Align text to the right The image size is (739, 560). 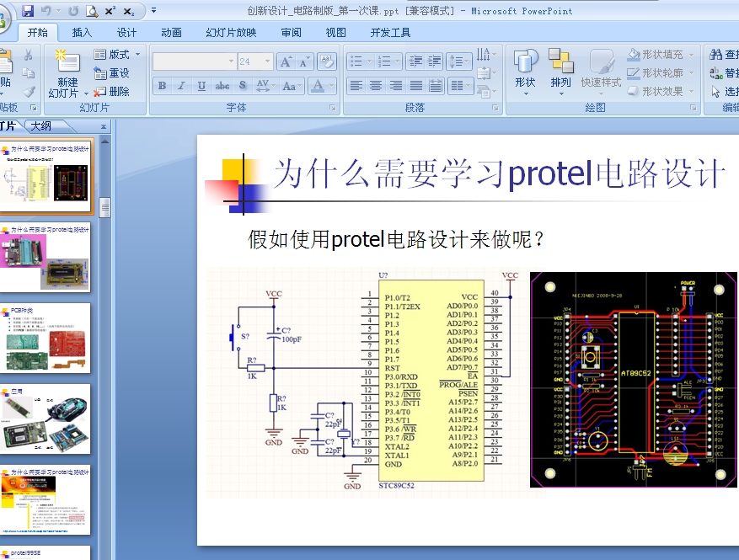point(396,86)
